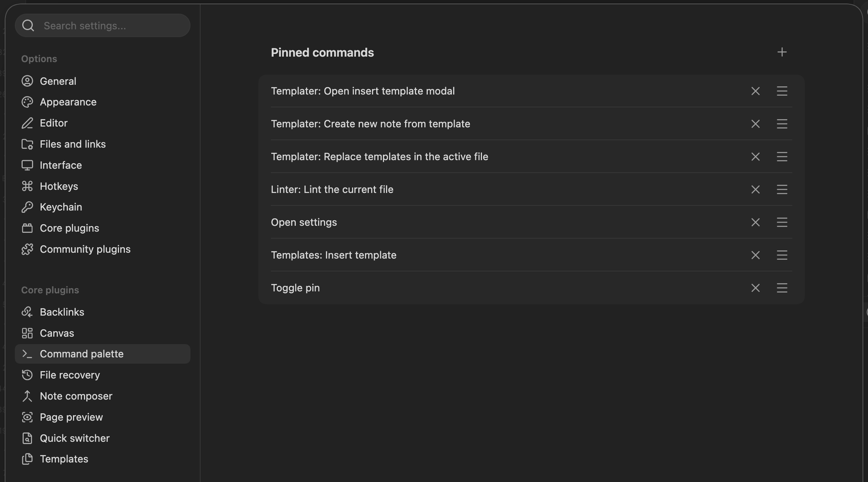Open the Hotkeys settings tab

(x=103, y=186)
